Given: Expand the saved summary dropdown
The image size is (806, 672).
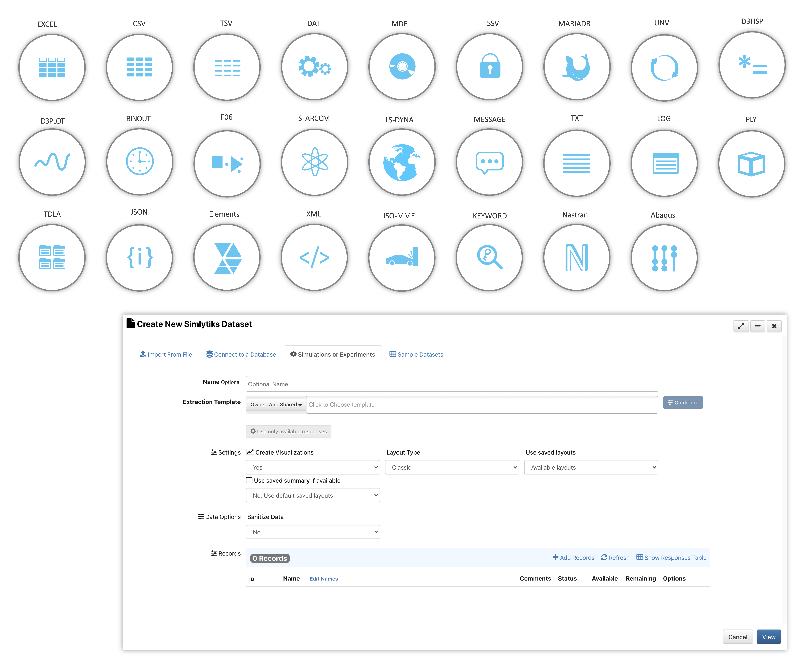Looking at the screenshot, I should click(313, 495).
